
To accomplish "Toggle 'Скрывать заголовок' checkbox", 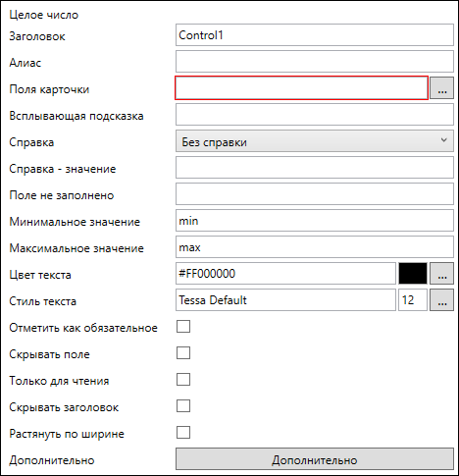I will tap(183, 406).
